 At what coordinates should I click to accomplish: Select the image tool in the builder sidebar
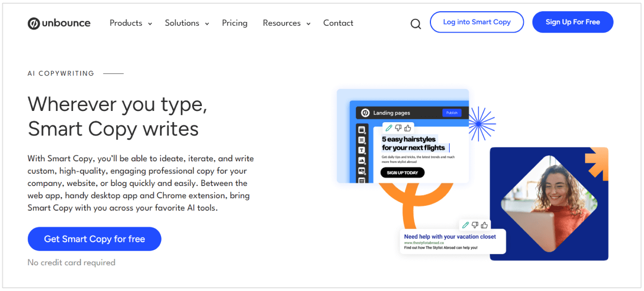[x=362, y=160]
